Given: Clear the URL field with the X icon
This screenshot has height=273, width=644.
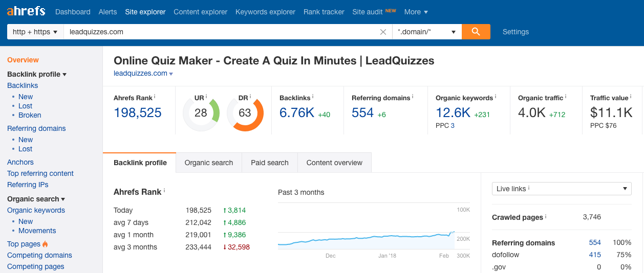Looking at the screenshot, I should pyautogui.click(x=383, y=32).
